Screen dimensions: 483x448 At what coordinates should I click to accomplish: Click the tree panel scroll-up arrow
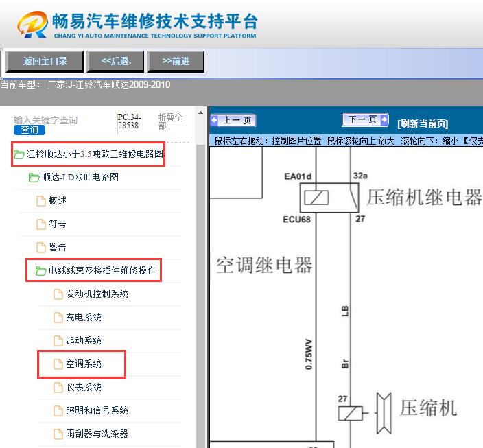[x=200, y=113]
